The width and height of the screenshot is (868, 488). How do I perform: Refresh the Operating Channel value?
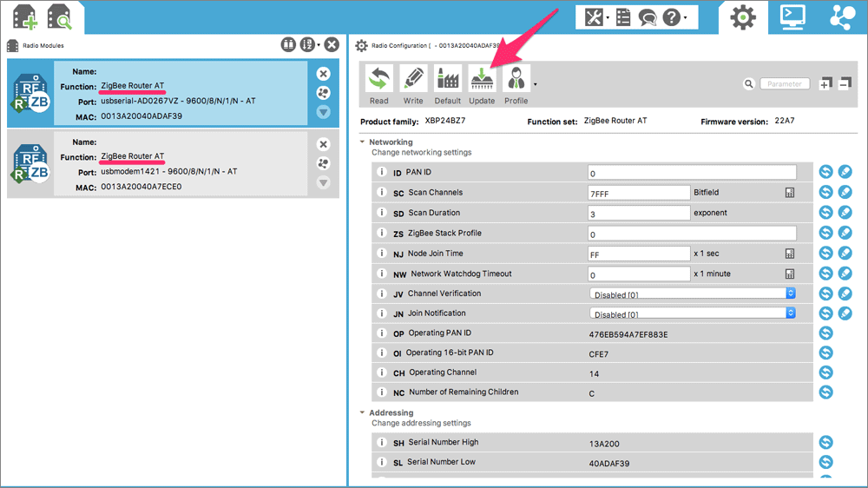826,373
